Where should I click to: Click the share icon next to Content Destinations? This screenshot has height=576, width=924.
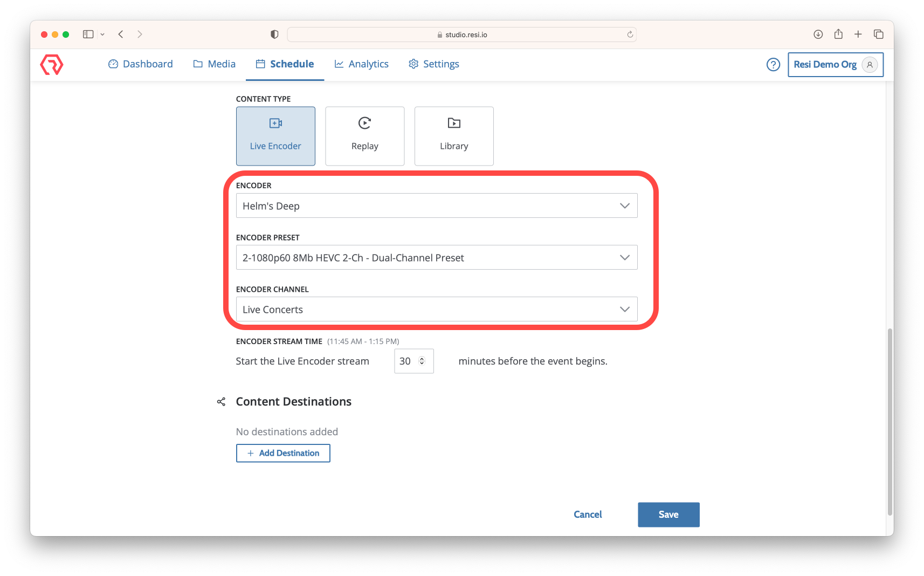click(221, 401)
